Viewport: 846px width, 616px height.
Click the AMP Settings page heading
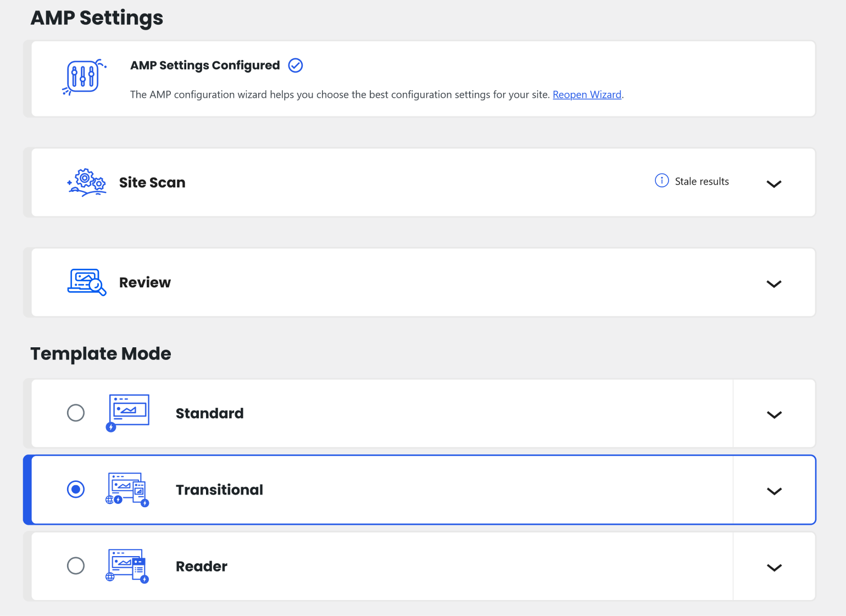(x=97, y=18)
